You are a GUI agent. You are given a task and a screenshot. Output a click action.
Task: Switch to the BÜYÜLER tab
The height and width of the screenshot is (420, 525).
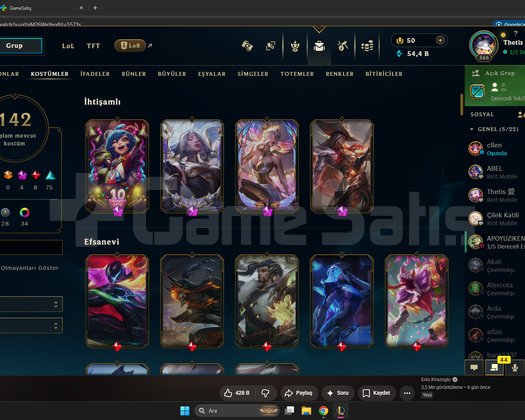click(x=172, y=74)
